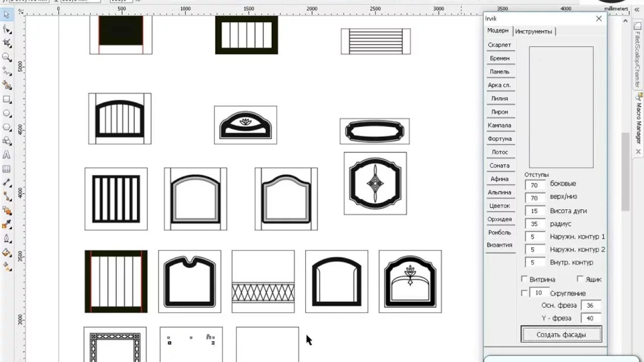Screen dimensions: 644x362
Task: Select the Text tool
Action: [x=7, y=155]
